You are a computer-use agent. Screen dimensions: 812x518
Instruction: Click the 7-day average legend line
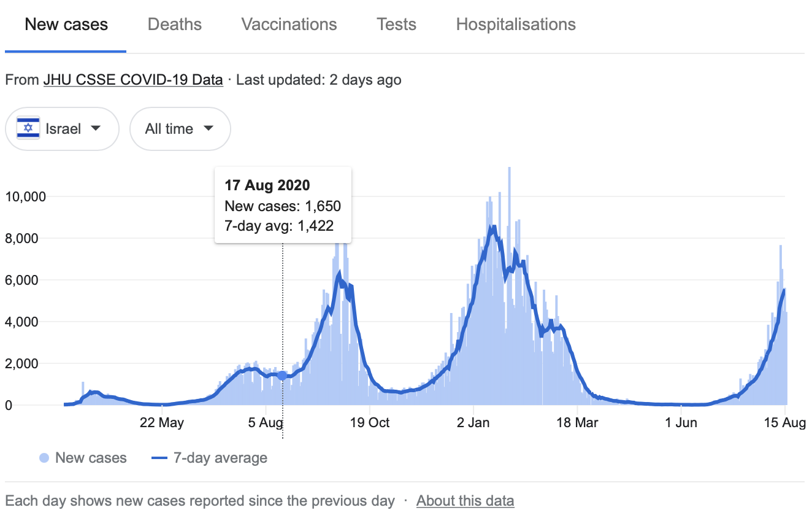click(x=159, y=458)
